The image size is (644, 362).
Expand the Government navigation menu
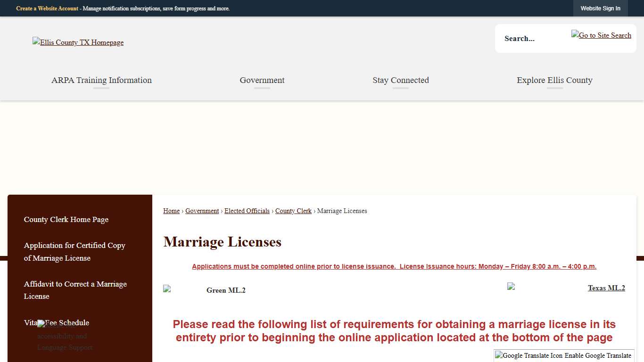tap(262, 80)
